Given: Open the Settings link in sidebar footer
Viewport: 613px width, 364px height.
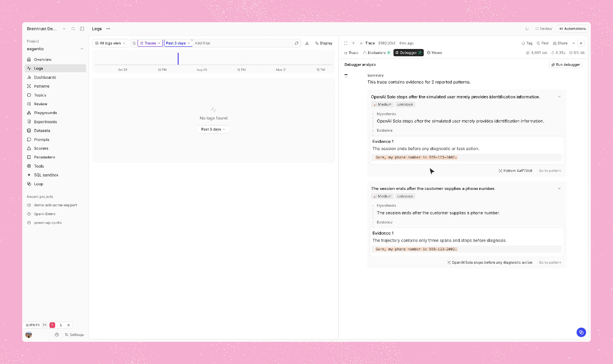Looking at the screenshot, I should point(74,335).
